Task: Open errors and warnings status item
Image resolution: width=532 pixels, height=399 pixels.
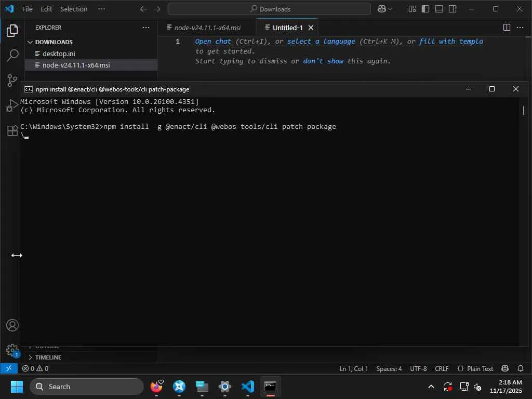Action: click(x=35, y=368)
